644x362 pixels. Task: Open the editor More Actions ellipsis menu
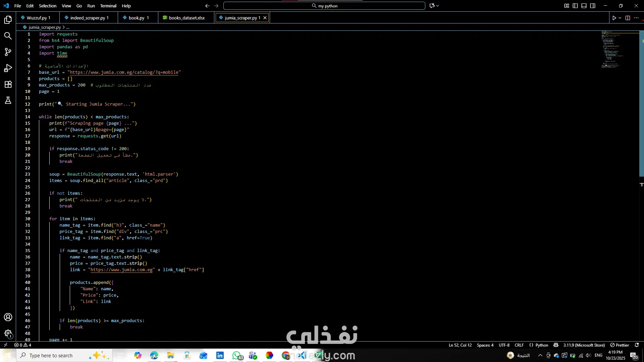coord(636,18)
